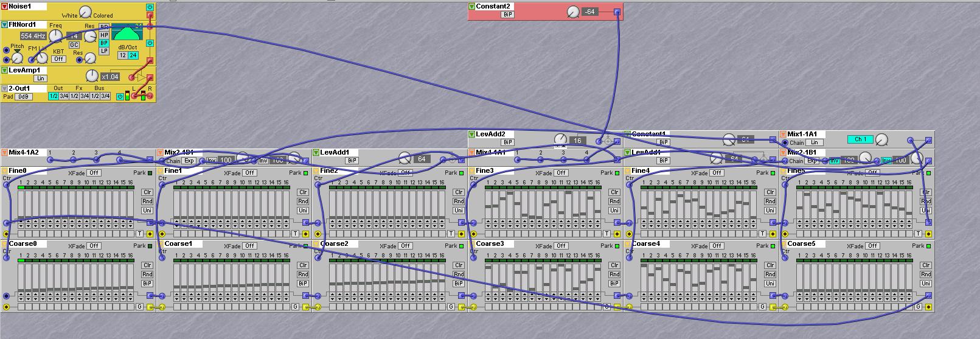Click the Noise1 White/Colored knob

coord(85,12)
